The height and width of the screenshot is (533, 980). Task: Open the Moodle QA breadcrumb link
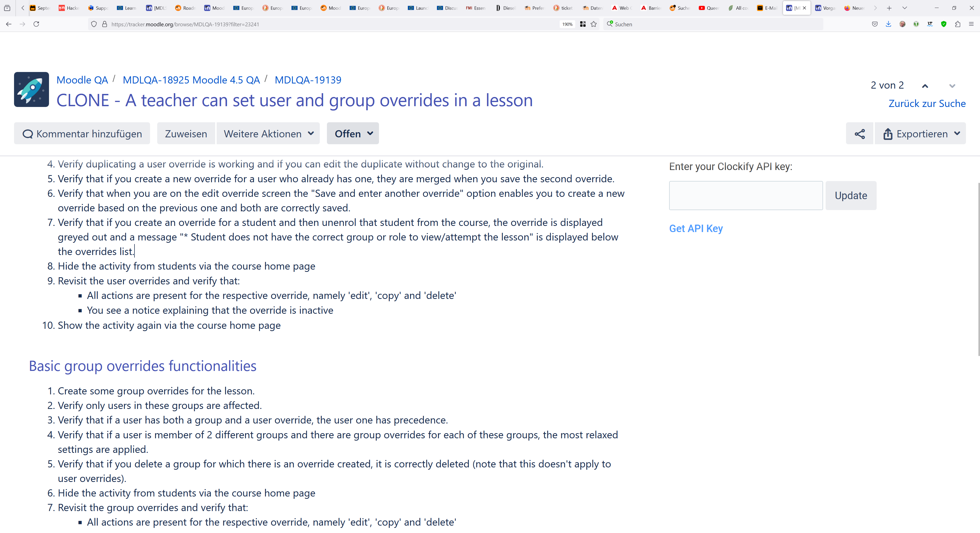coord(82,80)
